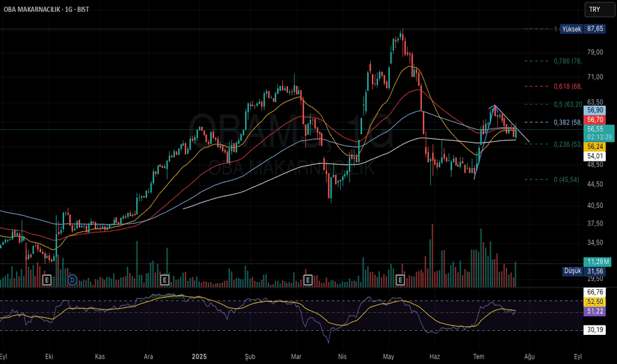The image size is (617, 364).
Task: Select the 0,618 Fibonacci level label
Action: click(568, 86)
